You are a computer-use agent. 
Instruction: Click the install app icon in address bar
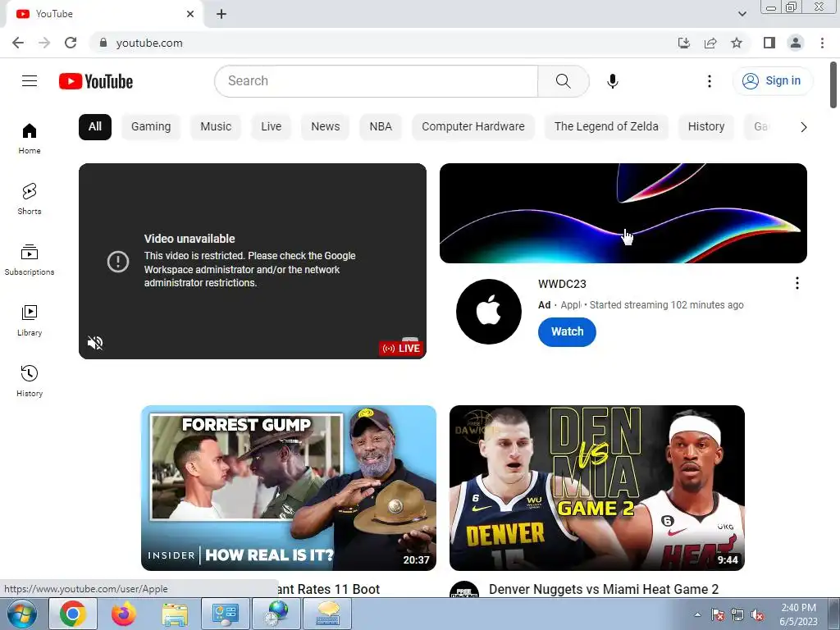tap(684, 43)
